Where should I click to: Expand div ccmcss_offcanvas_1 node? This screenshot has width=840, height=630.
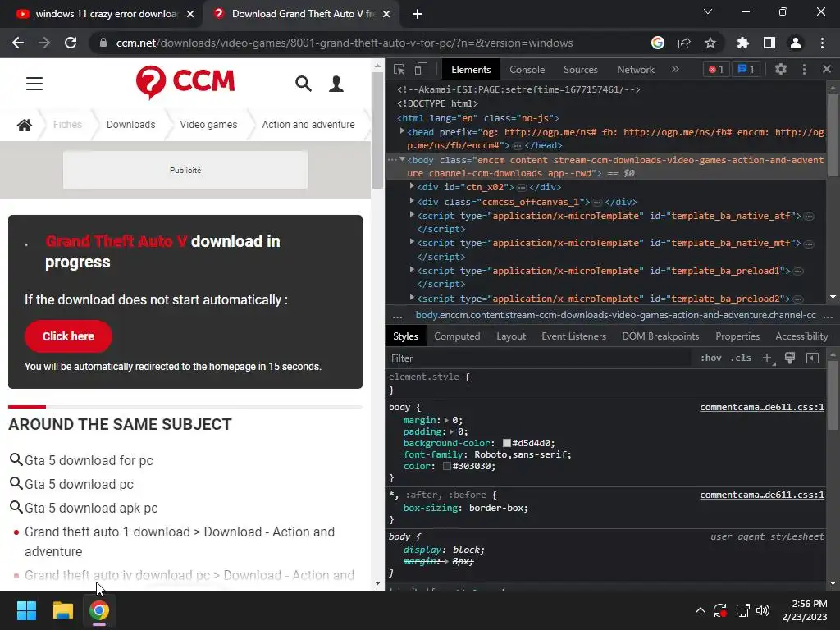412,201
